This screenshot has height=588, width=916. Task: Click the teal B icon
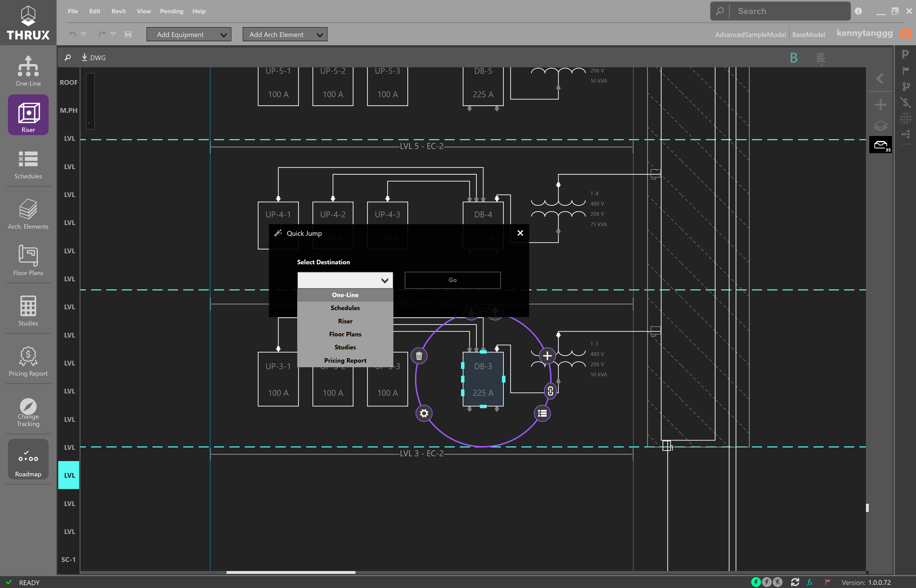tap(794, 58)
